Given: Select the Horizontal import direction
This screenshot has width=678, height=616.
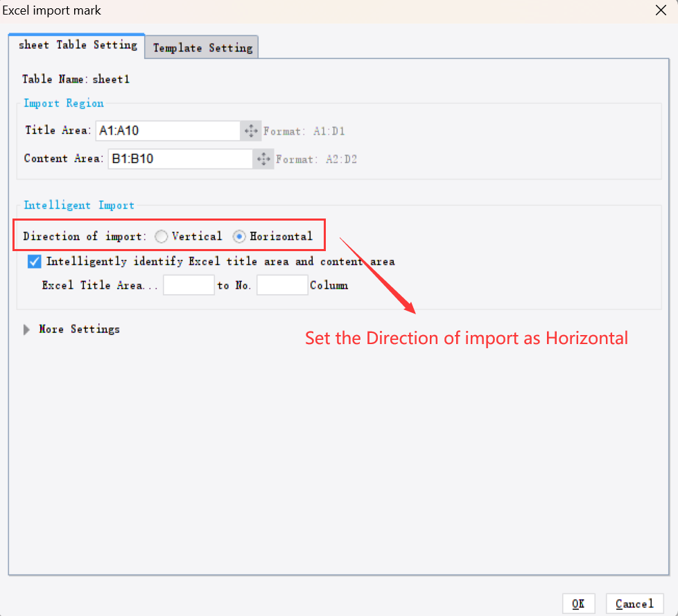Looking at the screenshot, I should 239,236.
